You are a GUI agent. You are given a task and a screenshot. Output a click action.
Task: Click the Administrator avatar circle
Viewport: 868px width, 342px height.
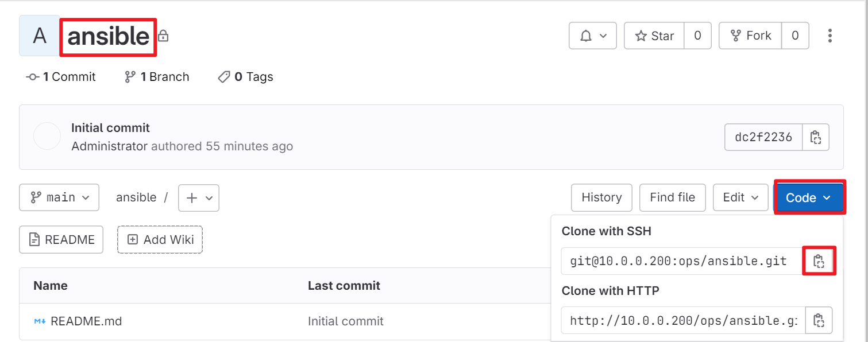tap(47, 136)
